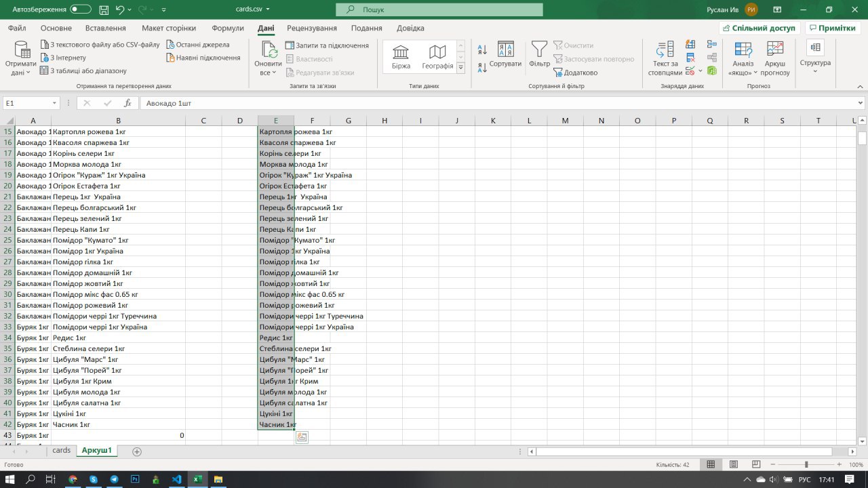Create a Forecast Sheet (Аркуш прогнозу)
The height and width of the screenshot is (488, 868).
[775, 58]
